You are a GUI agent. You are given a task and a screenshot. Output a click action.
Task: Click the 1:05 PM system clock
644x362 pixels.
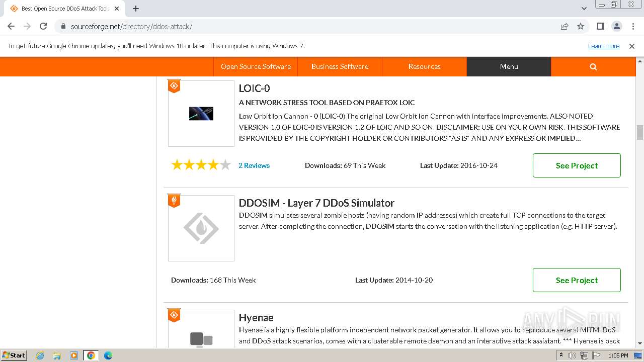[x=618, y=355]
